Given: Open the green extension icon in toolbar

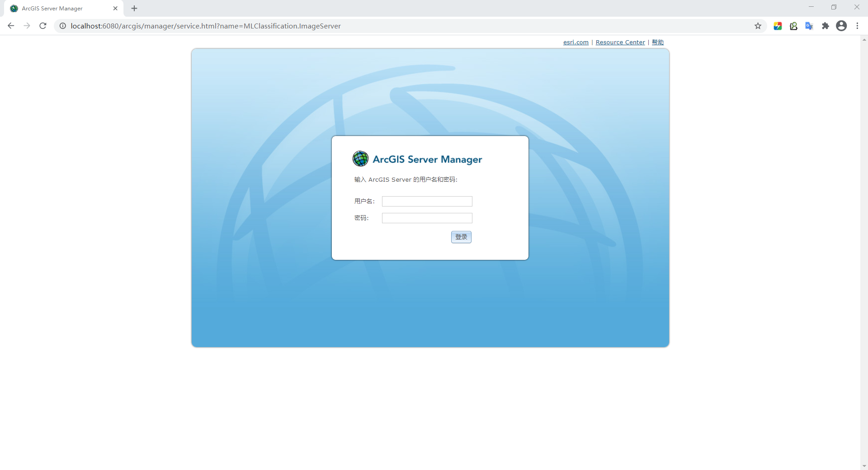Looking at the screenshot, I should 793,26.
